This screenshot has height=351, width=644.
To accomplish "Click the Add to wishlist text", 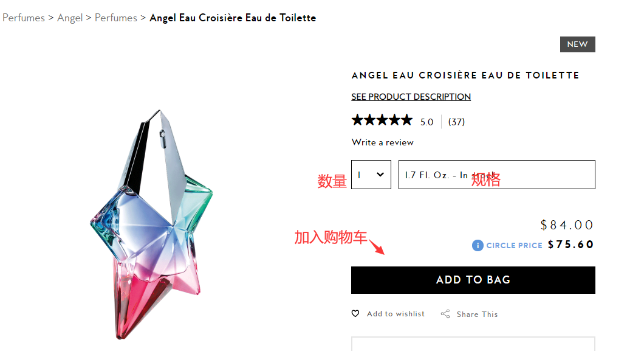I will [396, 314].
